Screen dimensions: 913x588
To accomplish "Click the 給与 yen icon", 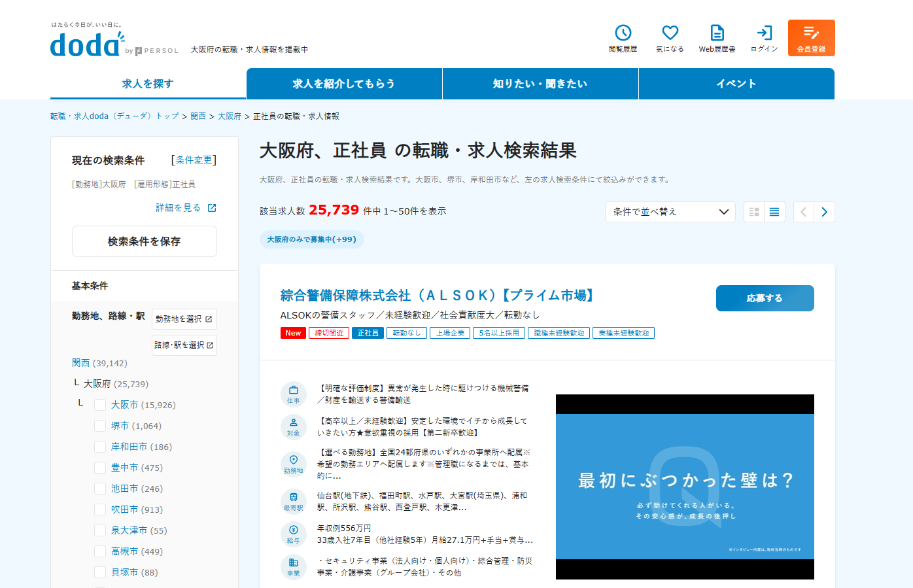I will (294, 534).
